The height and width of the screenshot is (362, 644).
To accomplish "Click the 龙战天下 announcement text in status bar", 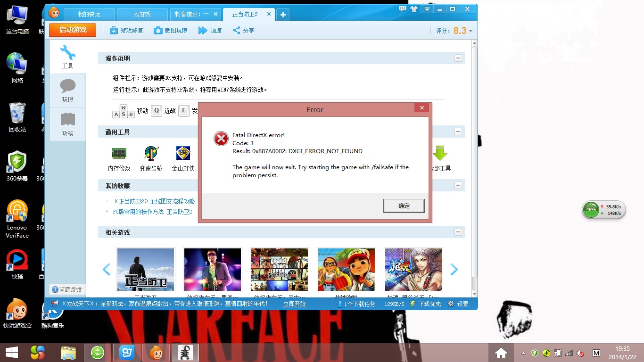I will click(165, 304).
